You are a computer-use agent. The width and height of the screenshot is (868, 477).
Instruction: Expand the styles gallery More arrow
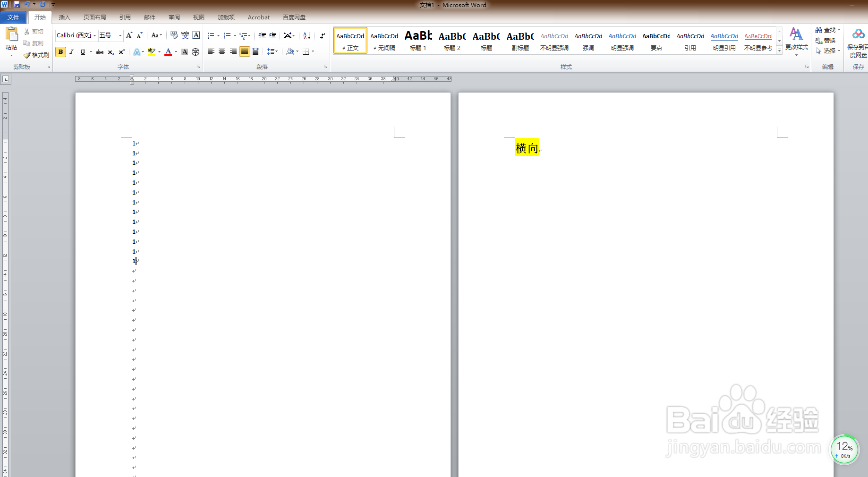779,51
